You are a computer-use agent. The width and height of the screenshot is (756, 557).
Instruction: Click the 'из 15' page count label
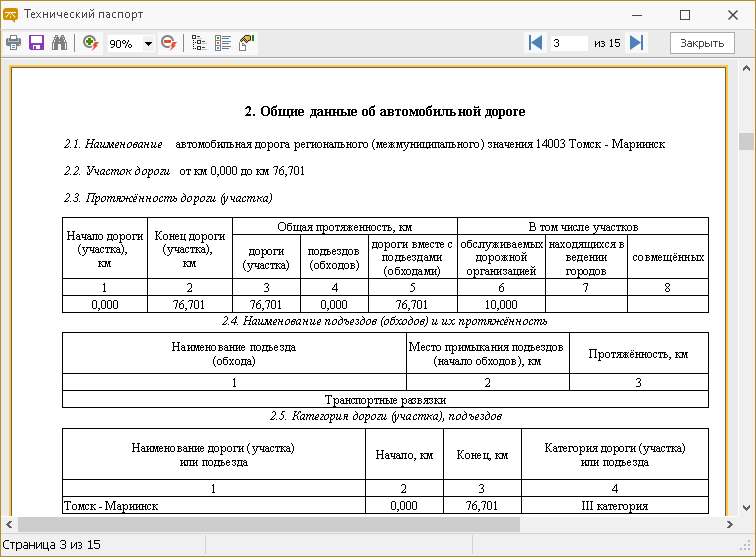tap(607, 43)
